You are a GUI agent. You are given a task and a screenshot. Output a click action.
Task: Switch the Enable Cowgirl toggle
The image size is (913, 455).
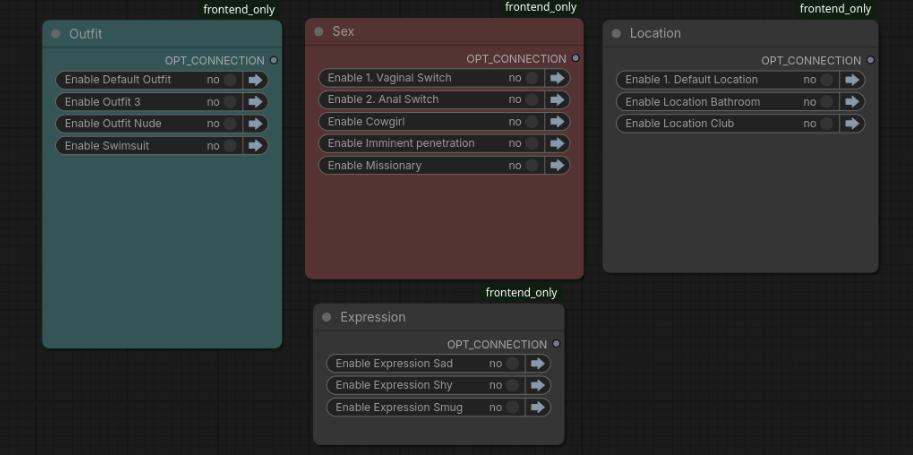coord(532,122)
